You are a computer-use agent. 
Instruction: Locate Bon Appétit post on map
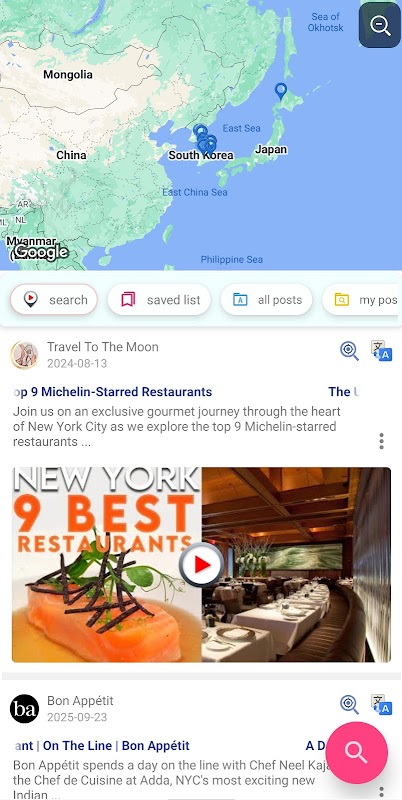[349, 705]
